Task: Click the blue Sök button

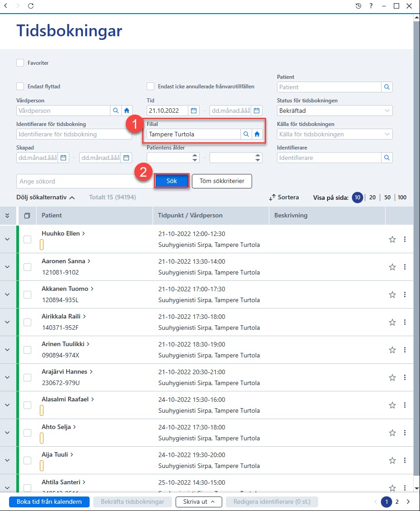Action: pos(172,181)
